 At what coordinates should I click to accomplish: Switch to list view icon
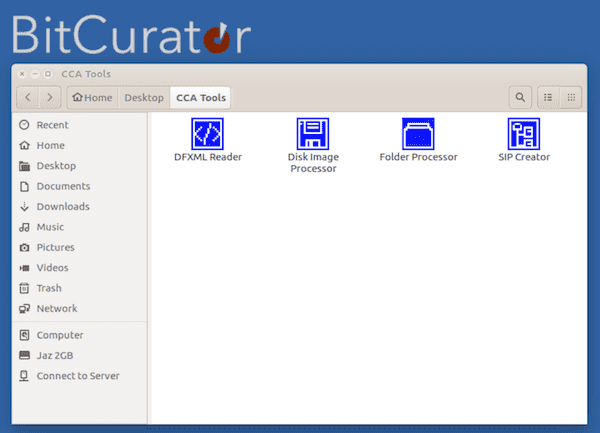(x=548, y=97)
